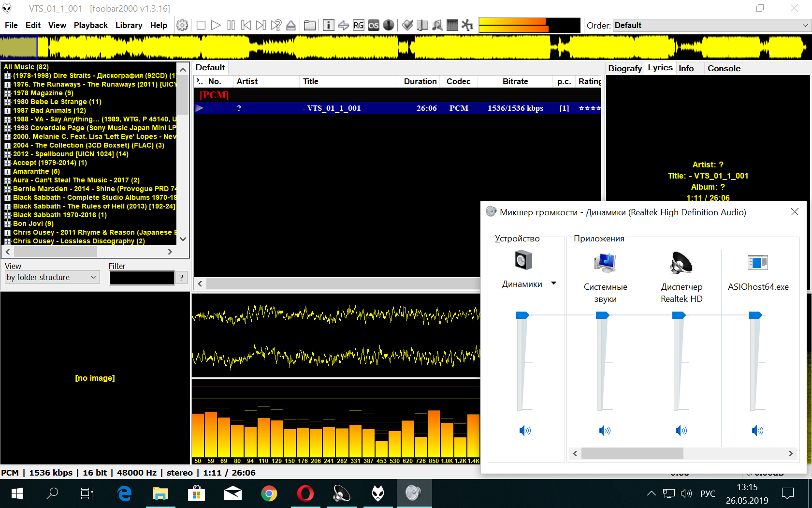The image size is (812, 508).
Task: Switch to the Console tab
Action: point(724,68)
